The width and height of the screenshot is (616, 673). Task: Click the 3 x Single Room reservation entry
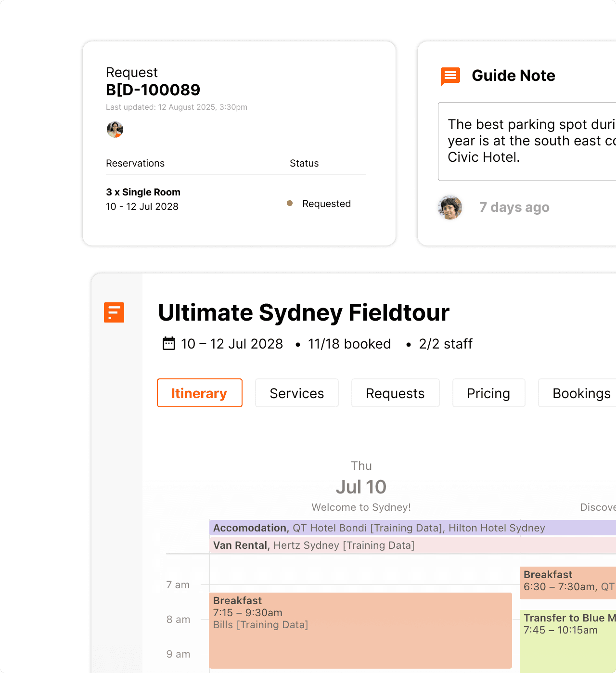click(x=143, y=192)
